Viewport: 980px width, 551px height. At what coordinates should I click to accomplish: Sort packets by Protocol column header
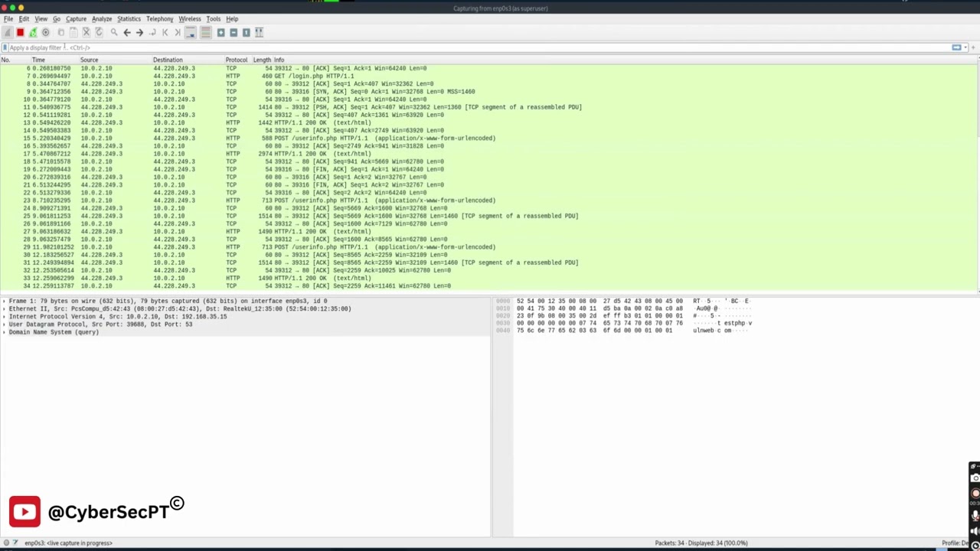click(x=237, y=60)
